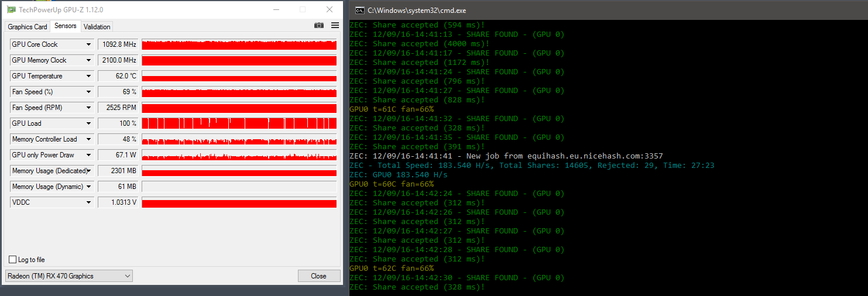Screen dimensions: 868x296
Task: Click the cmd.exe window title icon
Action: (359, 10)
